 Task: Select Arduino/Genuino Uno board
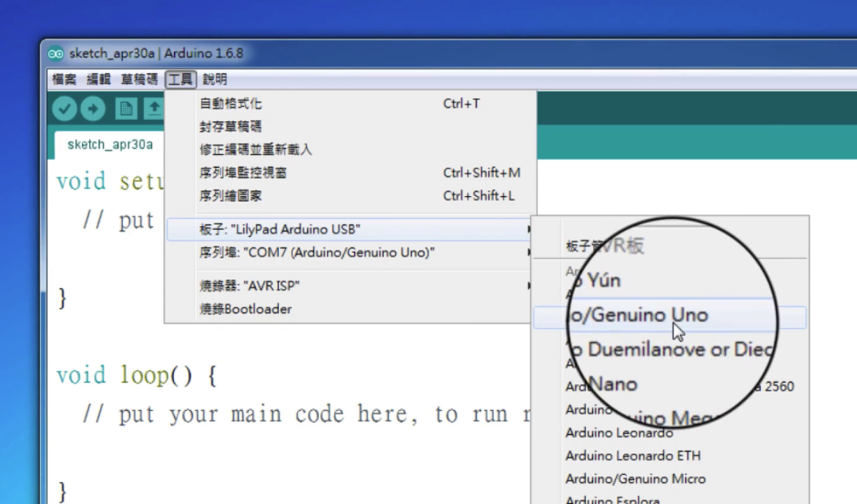click(x=670, y=317)
